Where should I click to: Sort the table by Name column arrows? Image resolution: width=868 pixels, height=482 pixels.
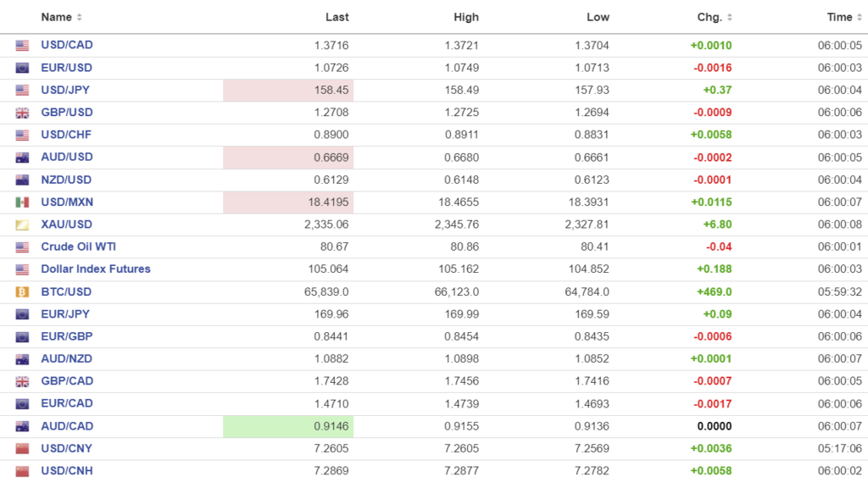(x=80, y=18)
